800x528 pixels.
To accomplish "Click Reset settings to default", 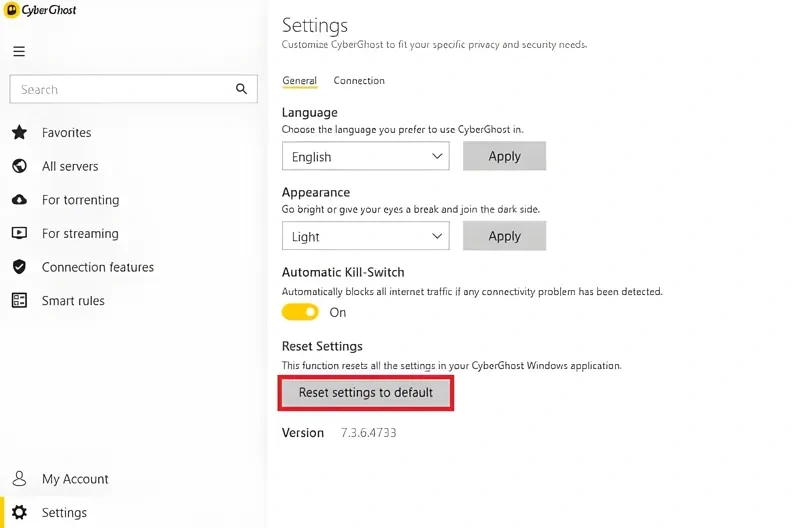I will click(x=365, y=393).
